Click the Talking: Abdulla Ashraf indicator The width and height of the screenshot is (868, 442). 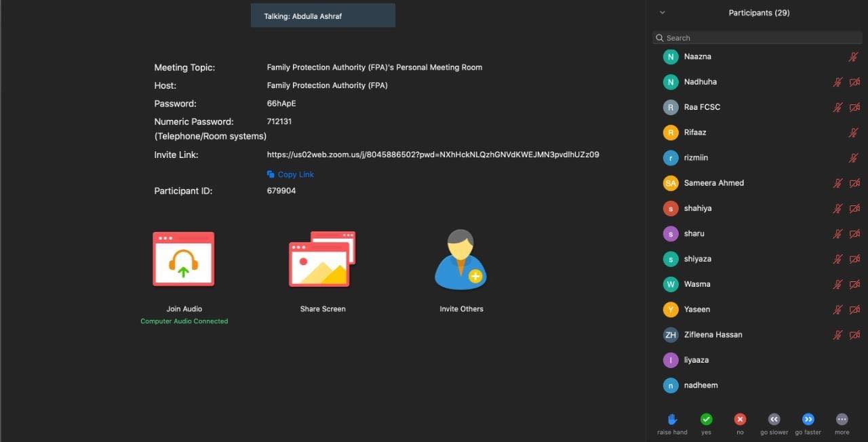point(323,16)
